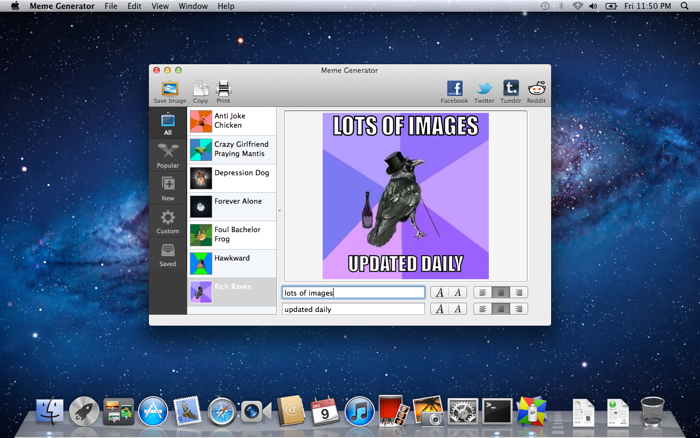Open the Window menu
Screen dimensions: 700x438
click(x=193, y=6)
